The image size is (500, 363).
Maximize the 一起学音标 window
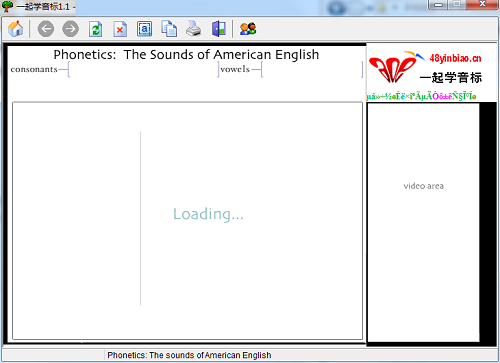[x=457, y=5]
